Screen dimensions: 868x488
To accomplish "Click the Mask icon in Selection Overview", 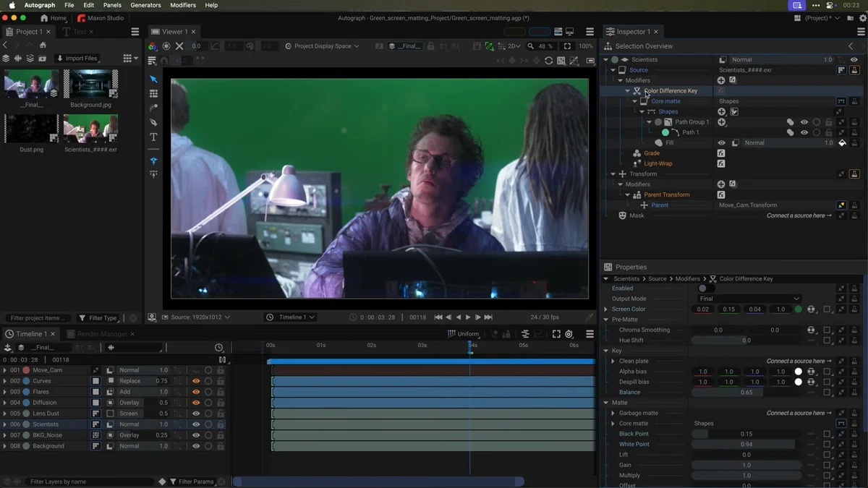I will tap(622, 215).
